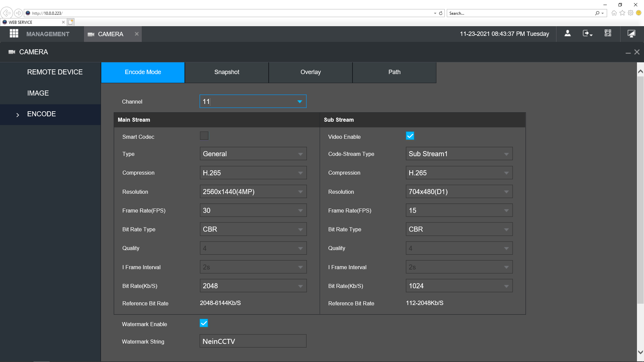Open the Sub Stream Quality dropdown

tap(459, 248)
